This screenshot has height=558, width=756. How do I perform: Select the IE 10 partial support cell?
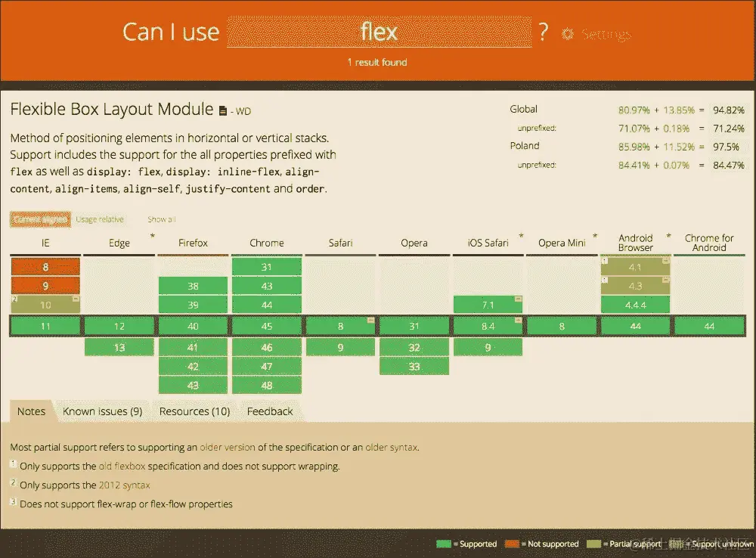click(45, 305)
